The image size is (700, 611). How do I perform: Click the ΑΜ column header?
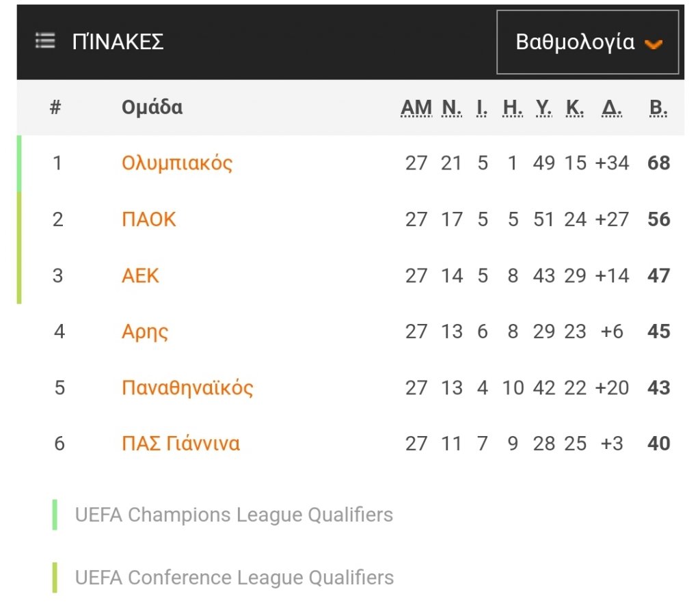click(x=416, y=108)
